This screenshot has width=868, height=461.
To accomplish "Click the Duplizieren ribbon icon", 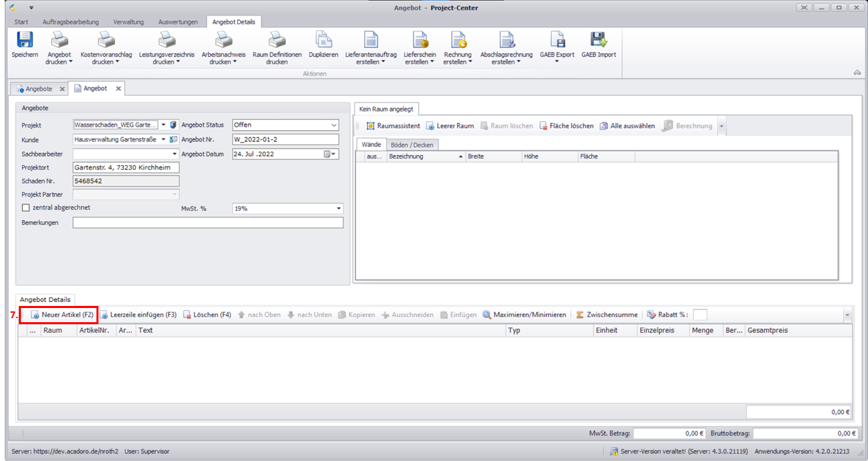I will tap(323, 40).
